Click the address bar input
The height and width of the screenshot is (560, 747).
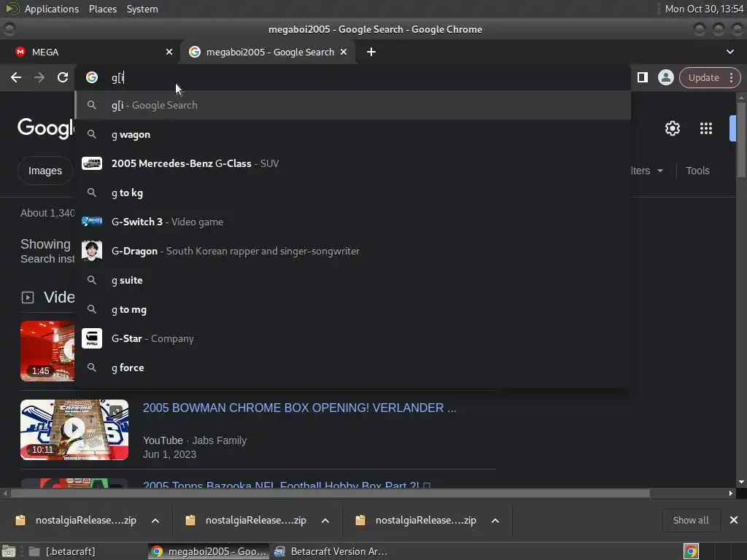point(352,77)
